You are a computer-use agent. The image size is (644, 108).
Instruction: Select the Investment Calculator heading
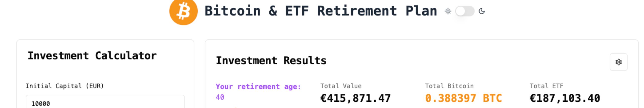coord(92,56)
